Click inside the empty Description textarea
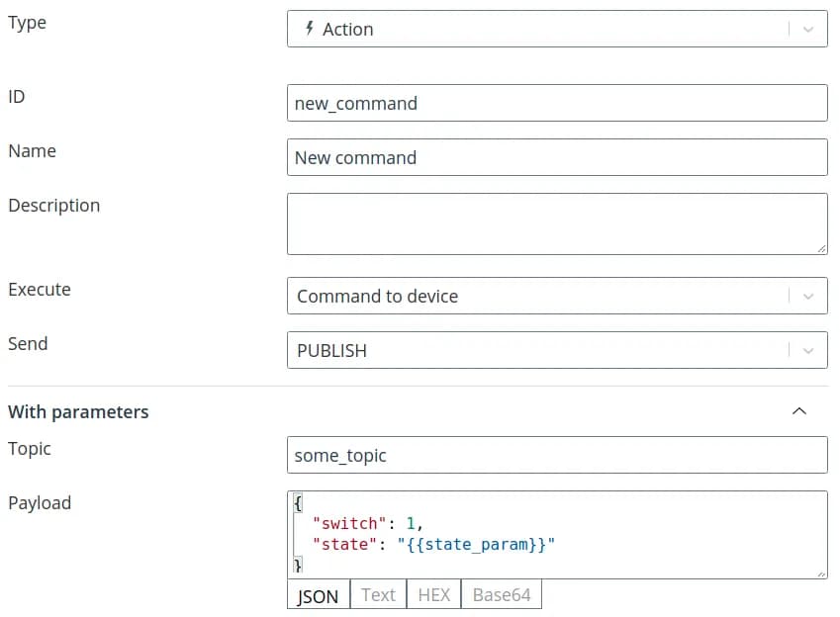 556,223
